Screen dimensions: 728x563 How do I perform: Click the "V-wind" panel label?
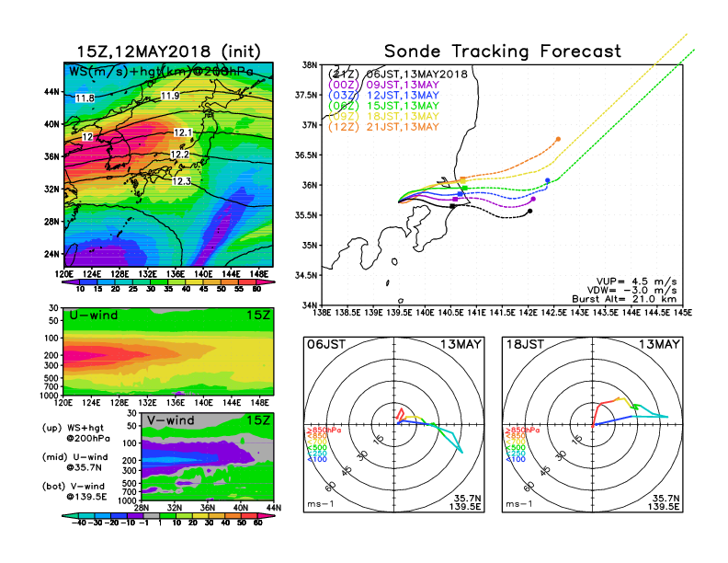coord(170,420)
